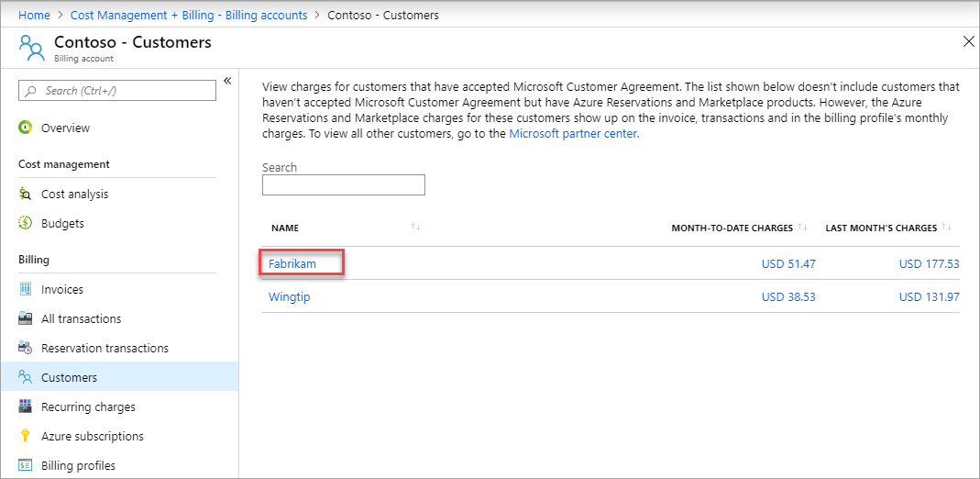
Task: Click the All transactions icon
Action: [x=26, y=319]
